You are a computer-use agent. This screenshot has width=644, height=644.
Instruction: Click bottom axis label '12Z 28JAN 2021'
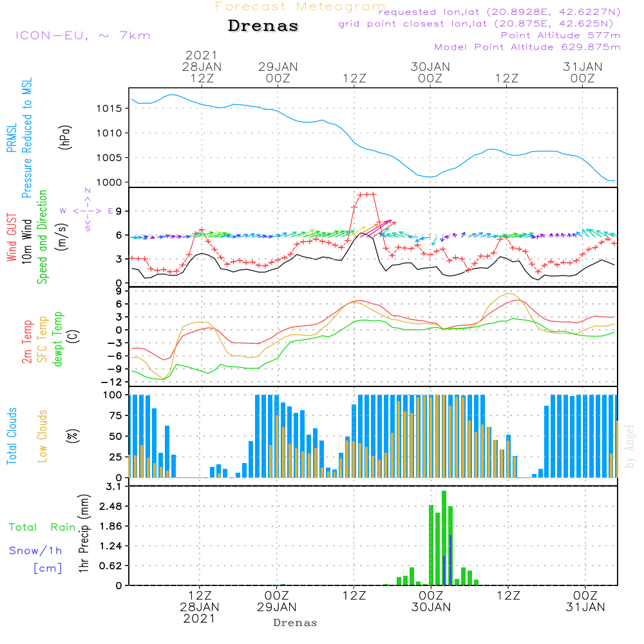[199, 607]
